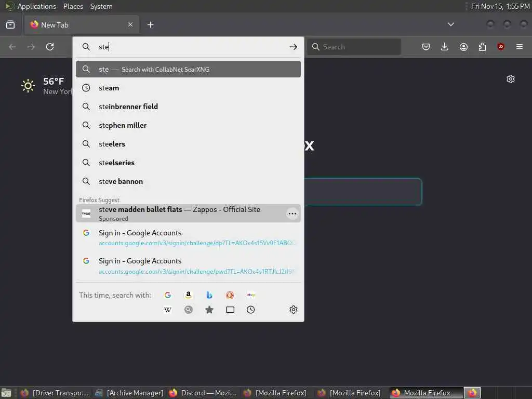This screenshot has height=399, width=532.
Task: Search this time with Wikipedia
Action: [x=168, y=310]
